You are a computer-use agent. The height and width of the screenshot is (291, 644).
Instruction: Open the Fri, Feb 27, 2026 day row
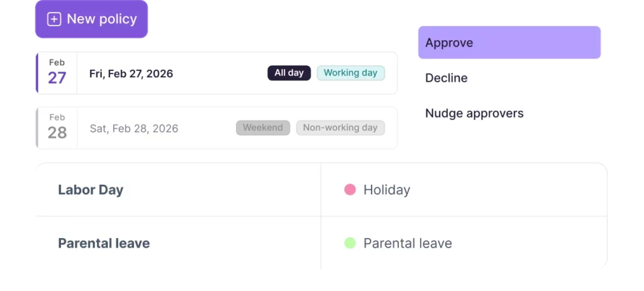point(216,73)
